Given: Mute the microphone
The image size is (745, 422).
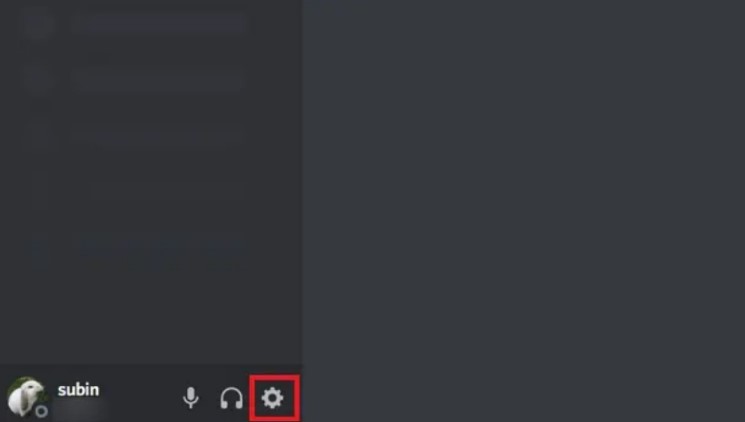Looking at the screenshot, I should (x=191, y=398).
